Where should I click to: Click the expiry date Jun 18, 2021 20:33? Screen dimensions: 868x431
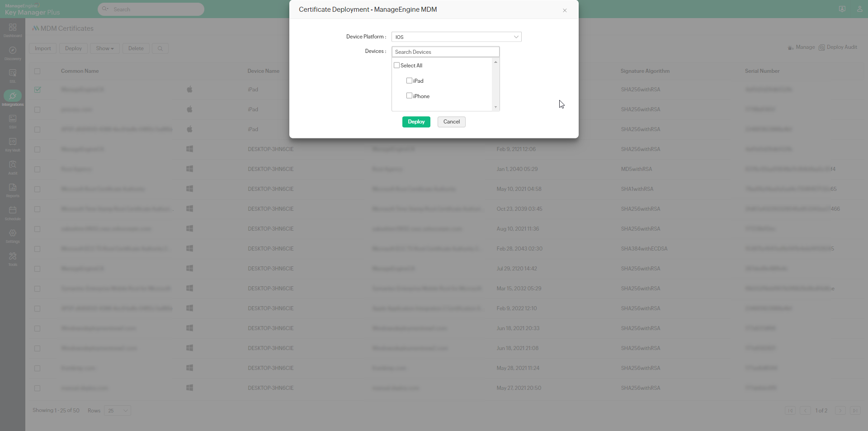click(518, 328)
